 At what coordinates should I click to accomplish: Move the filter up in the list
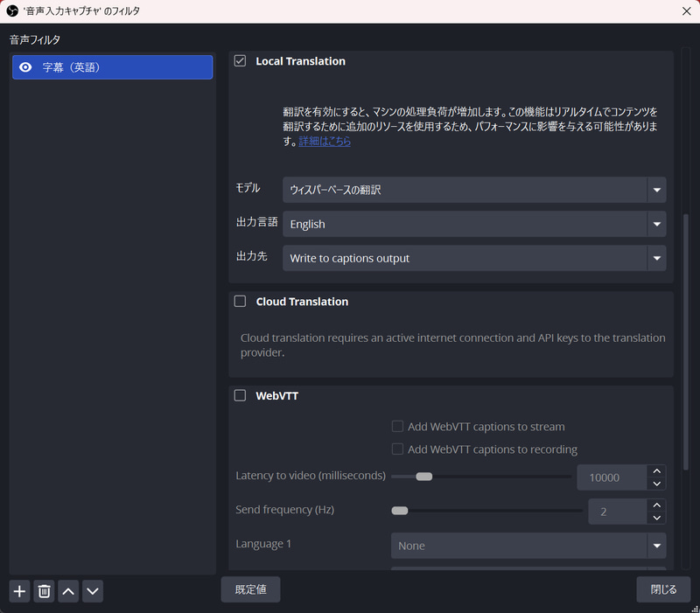click(x=67, y=591)
